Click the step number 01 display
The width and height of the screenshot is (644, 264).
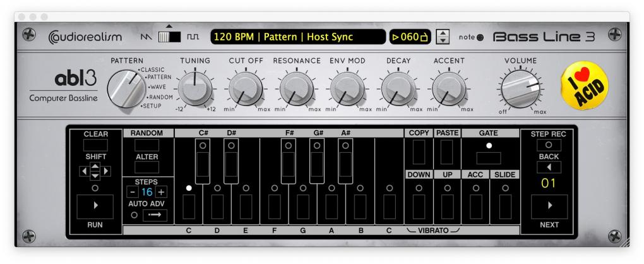tap(549, 183)
